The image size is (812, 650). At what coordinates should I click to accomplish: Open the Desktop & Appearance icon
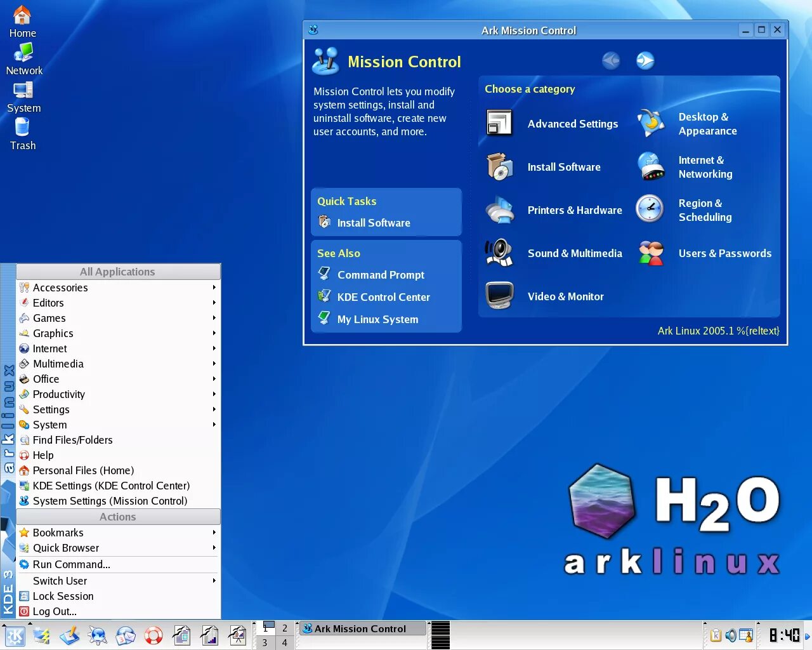click(650, 123)
